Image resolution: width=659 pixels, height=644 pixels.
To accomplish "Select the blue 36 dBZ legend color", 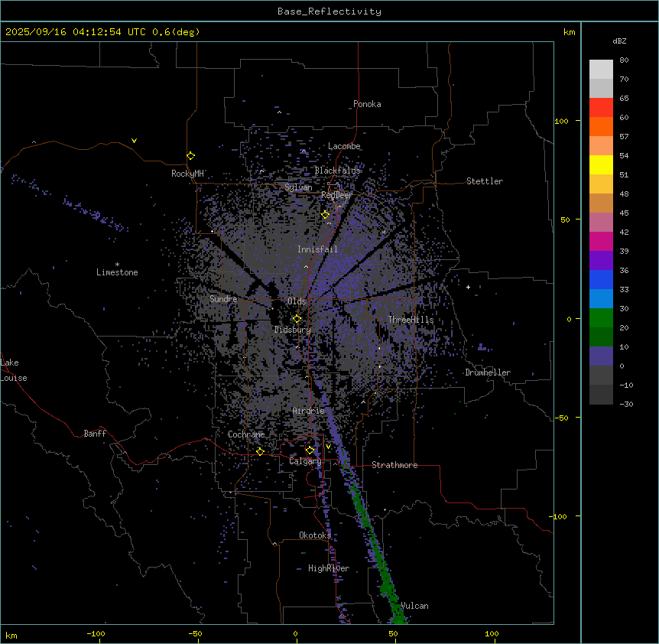I will coord(601,279).
